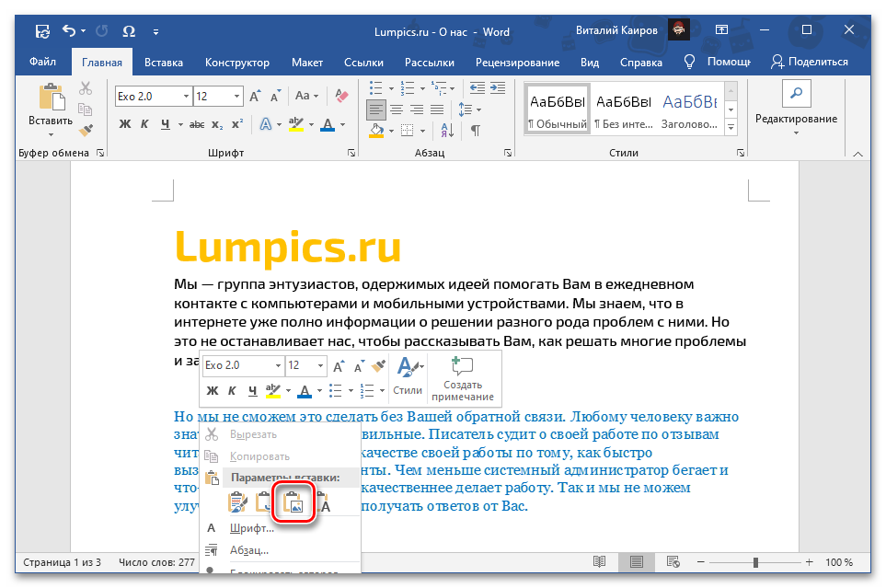Choose the Picture paste option icon

293,502
